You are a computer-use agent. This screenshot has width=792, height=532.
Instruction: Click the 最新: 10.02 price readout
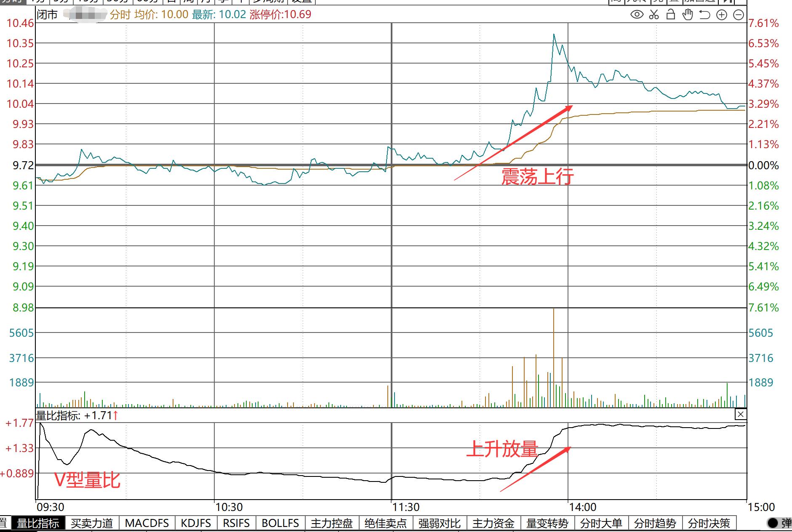coord(219,15)
